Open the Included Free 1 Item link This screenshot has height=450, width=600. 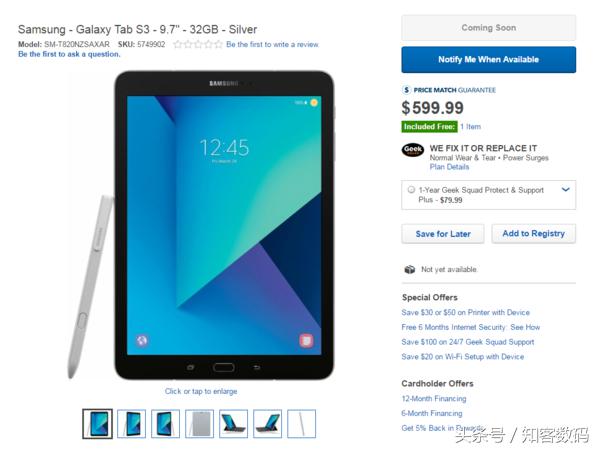(x=470, y=127)
